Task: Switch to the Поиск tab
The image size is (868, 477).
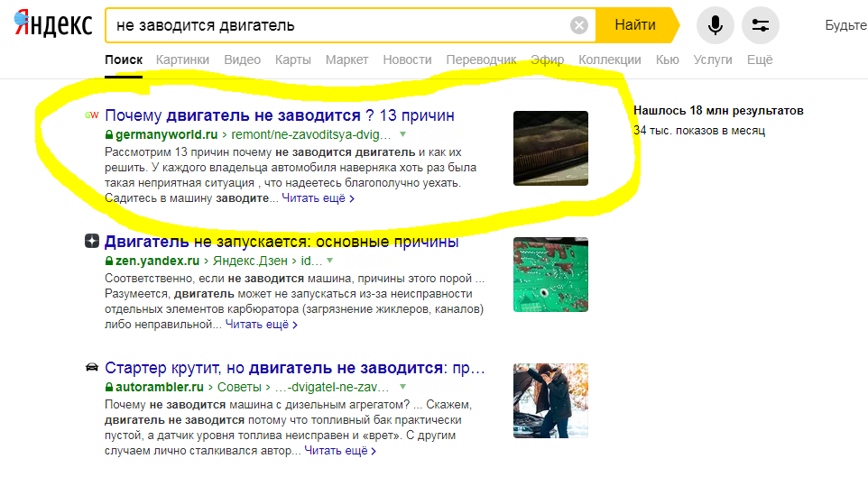Action: click(124, 60)
